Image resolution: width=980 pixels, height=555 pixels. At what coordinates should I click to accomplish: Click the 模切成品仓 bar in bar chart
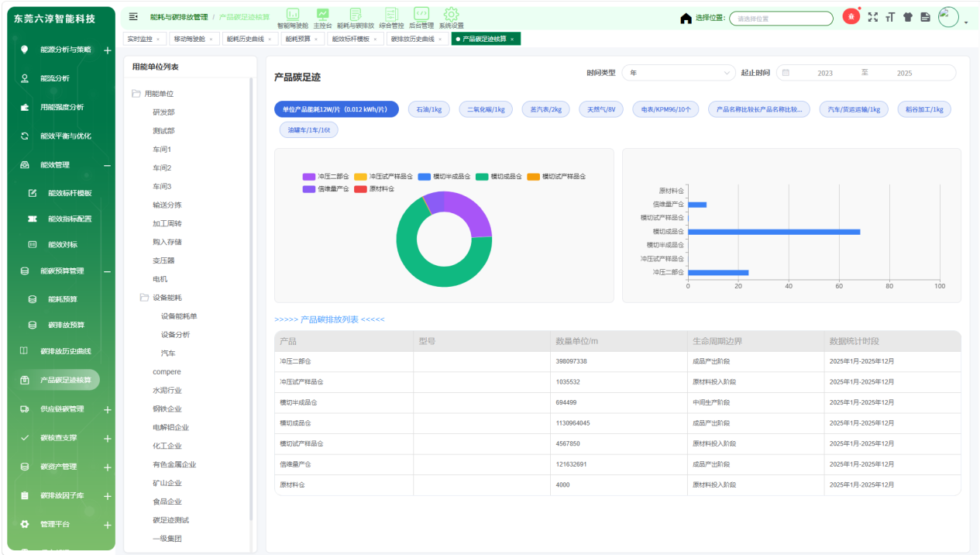tap(774, 232)
